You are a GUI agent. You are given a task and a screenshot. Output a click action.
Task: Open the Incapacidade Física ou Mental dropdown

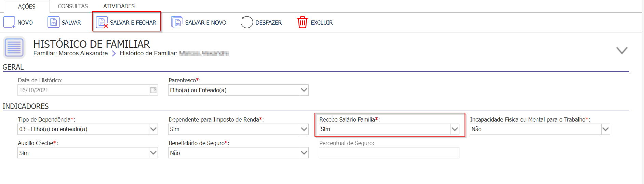(605, 129)
